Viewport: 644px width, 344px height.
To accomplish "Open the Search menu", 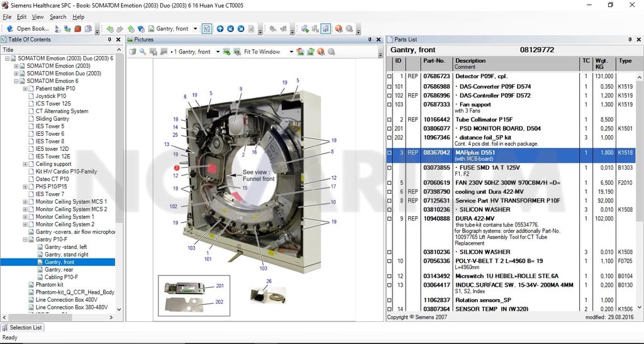I will [x=58, y=17].
